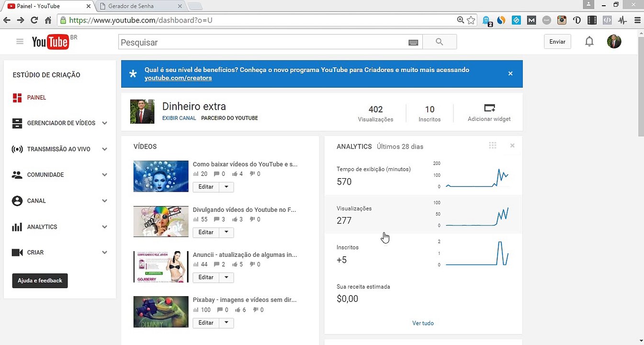The image size is (644, 345).
Task: Open the on-screen keyboard icon in search
Action: [414, 43]
